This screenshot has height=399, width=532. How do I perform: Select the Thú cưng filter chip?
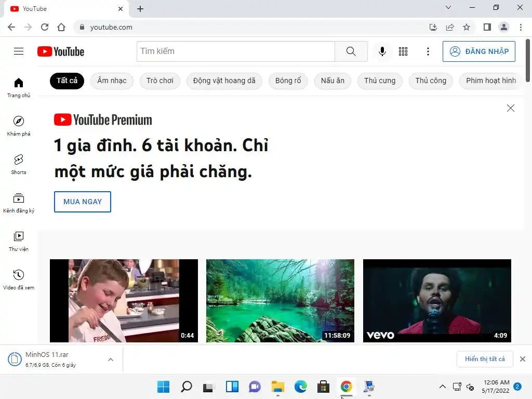pyautogui.click(x=380, y=81)
